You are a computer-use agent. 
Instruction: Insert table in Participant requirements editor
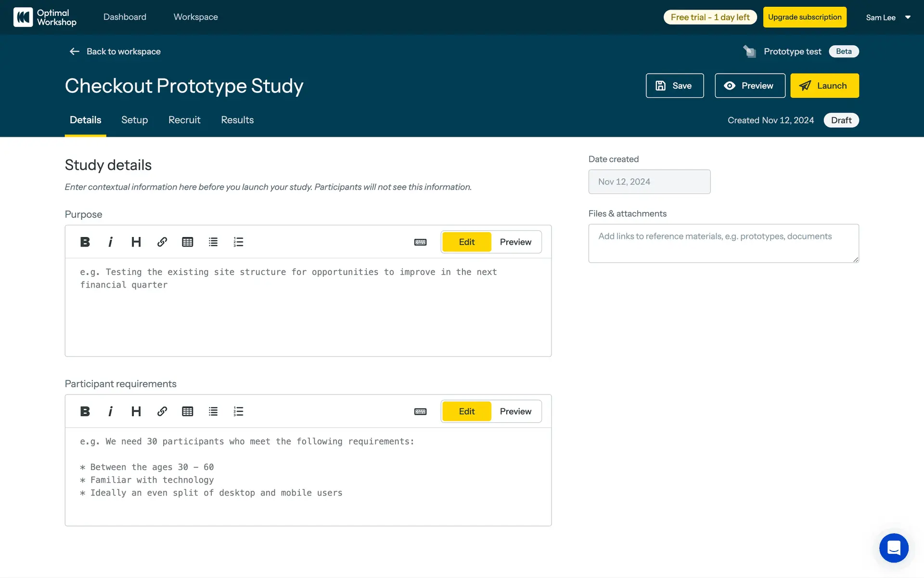(x=188, y=411)
